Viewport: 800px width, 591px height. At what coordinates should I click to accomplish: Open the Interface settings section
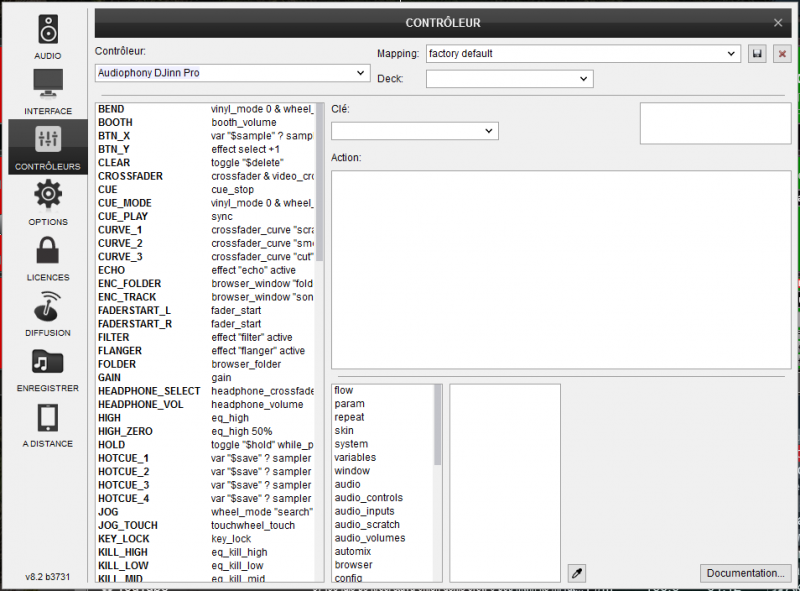[47, 91]
